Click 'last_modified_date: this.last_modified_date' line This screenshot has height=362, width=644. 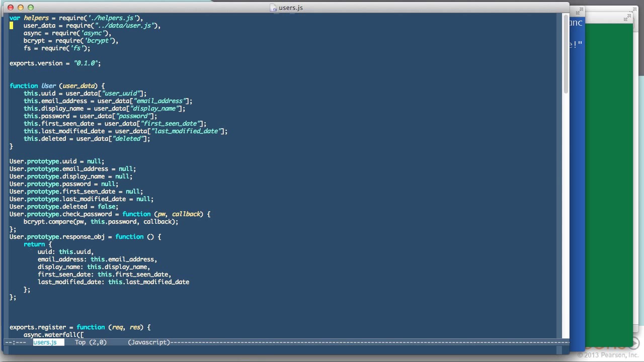(114, 282)
